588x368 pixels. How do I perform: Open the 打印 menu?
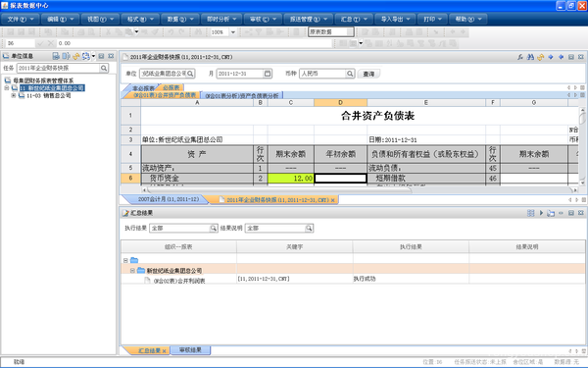pyautogui.click(x=432, y=19)
